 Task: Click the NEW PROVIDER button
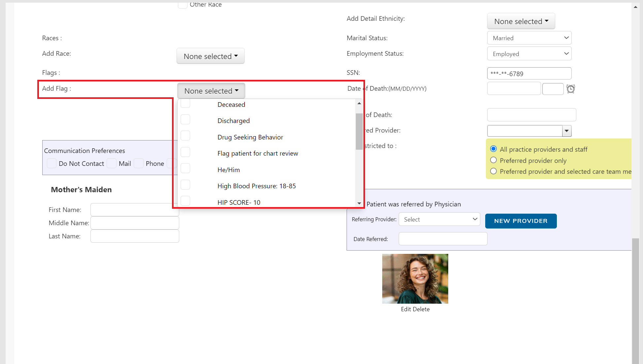coord(521,221)
